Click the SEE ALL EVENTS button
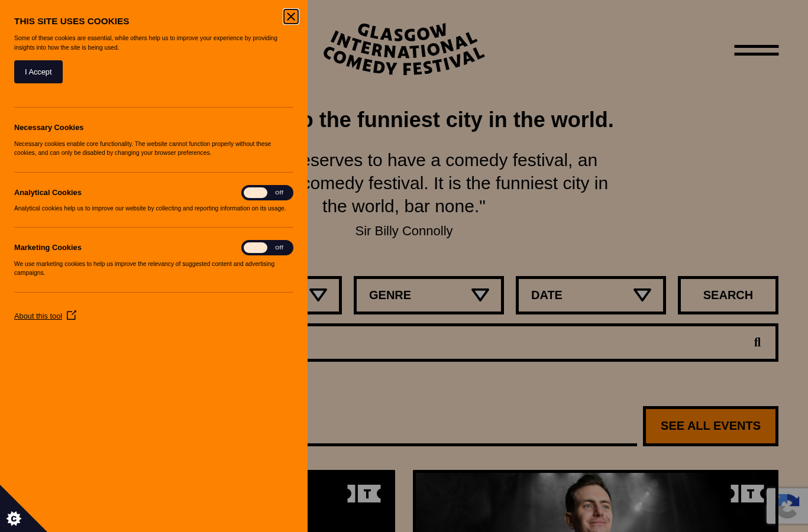This screenshot has width=808, height=532. (710, 426)
